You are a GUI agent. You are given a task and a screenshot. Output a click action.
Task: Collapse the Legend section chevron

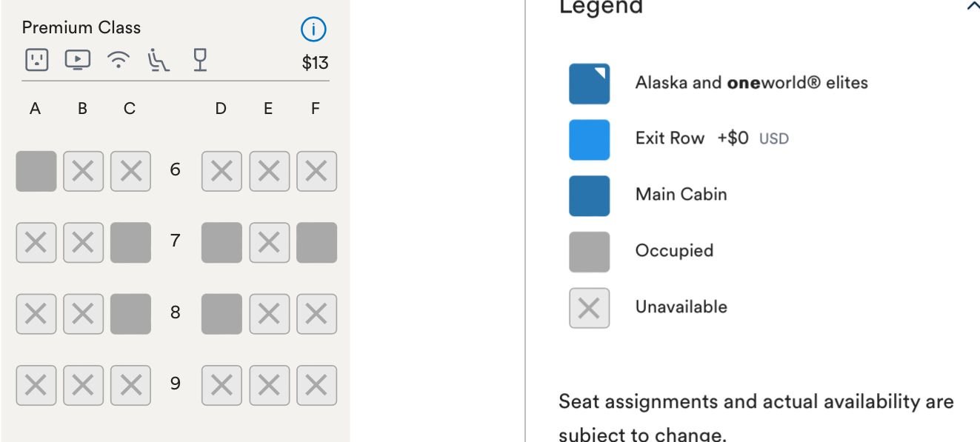pyautogui.click(x=972, y=7)
